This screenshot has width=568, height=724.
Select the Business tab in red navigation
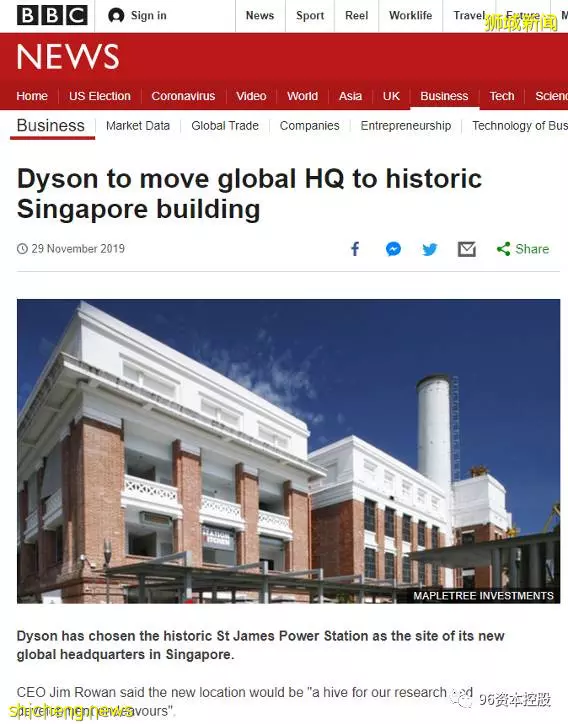click(444, 96)
